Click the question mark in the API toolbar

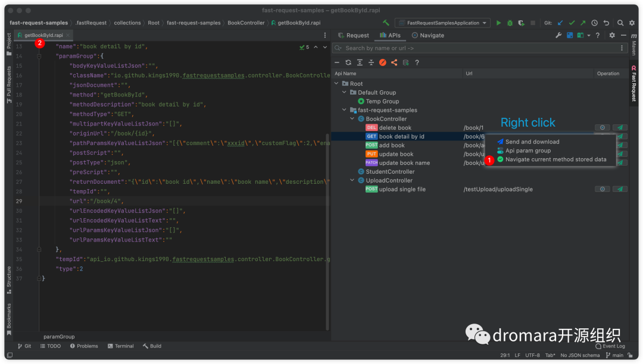click(x=417, y=62)
